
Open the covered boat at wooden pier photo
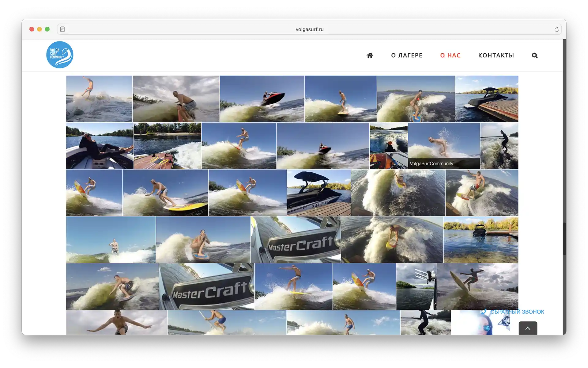click(487, 99)
